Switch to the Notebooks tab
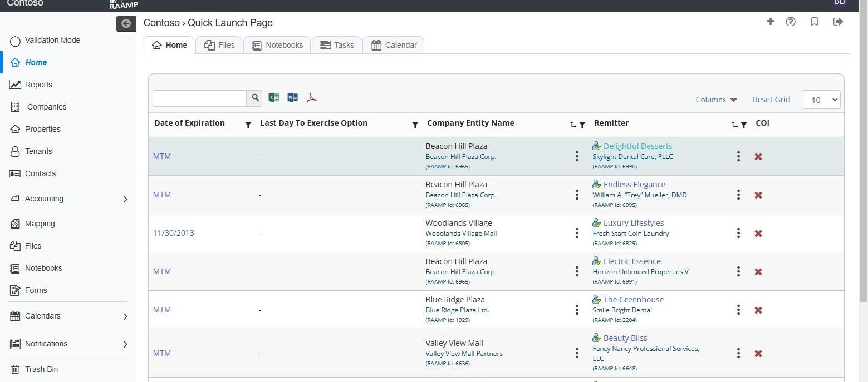The height and width of the screenshot is (382, 868). (277, 45)
